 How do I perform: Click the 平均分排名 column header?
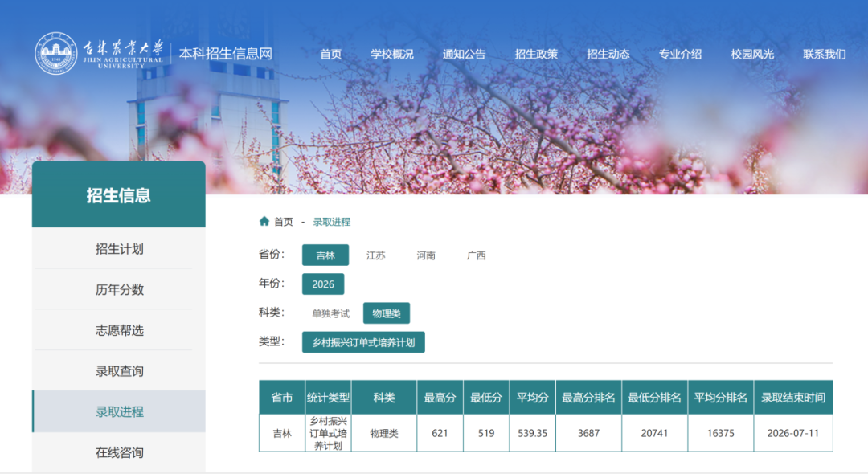coord(720,397)
